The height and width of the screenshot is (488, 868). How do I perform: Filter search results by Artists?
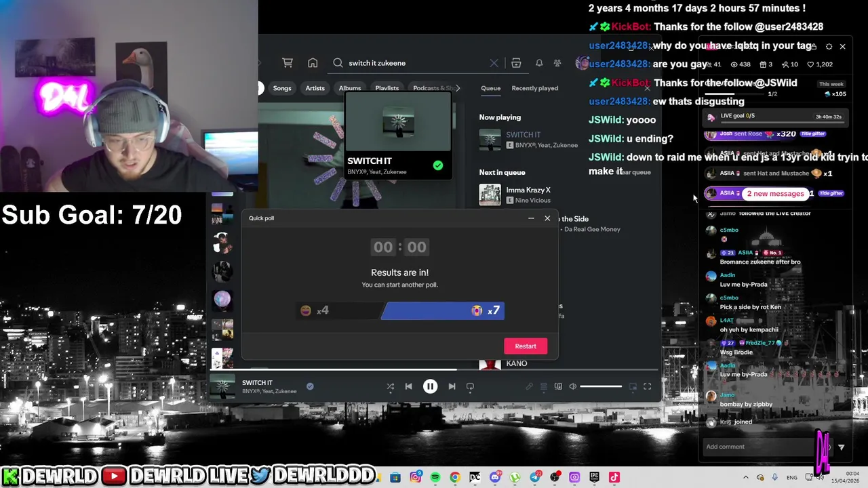tap(315, 88)
